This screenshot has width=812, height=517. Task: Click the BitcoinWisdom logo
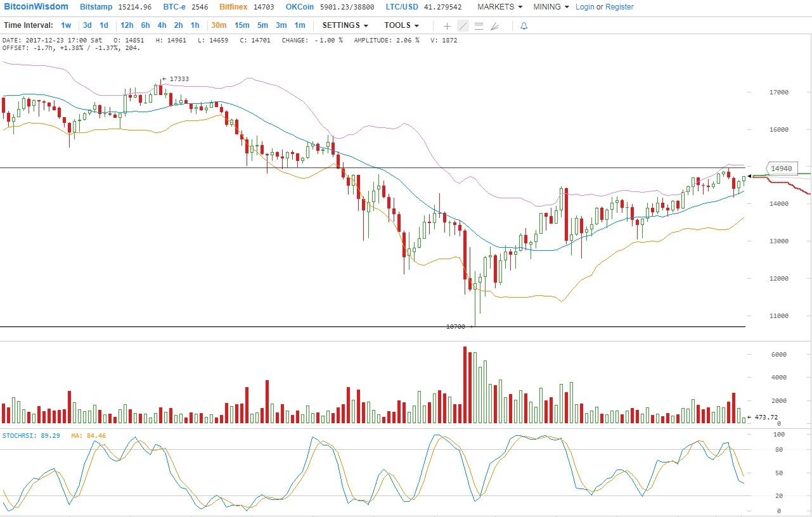point(36,7)
